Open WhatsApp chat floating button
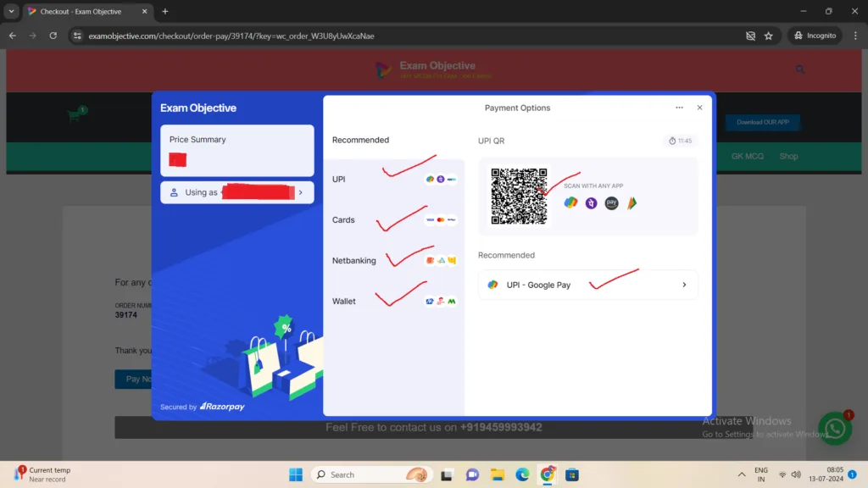Screen dimensions: 868x488 (x=835, y=429)
